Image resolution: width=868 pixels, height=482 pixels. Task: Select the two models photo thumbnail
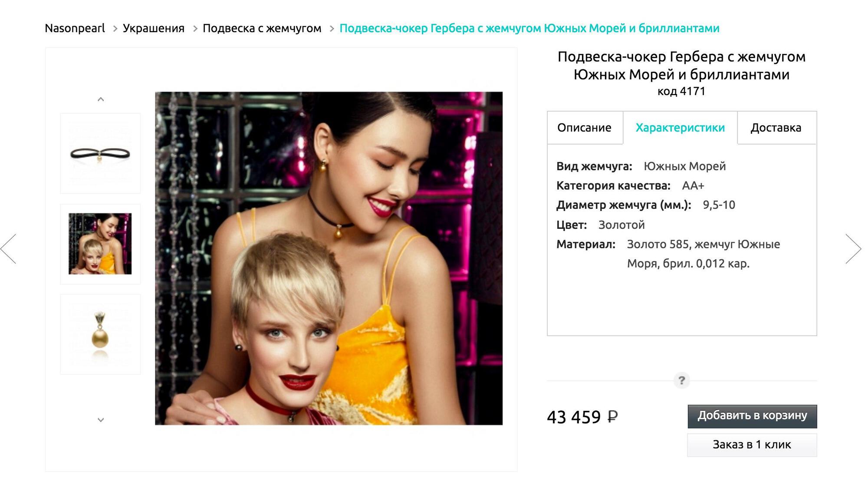tap(100, 244)
